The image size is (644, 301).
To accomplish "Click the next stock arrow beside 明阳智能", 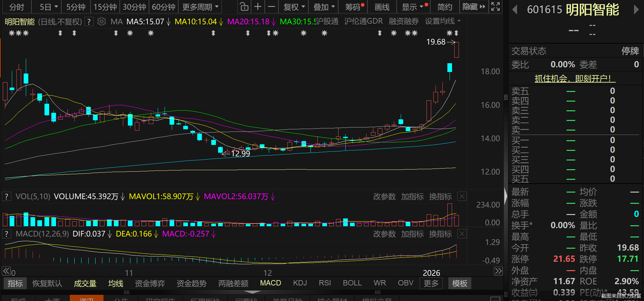I will point(637,10).
